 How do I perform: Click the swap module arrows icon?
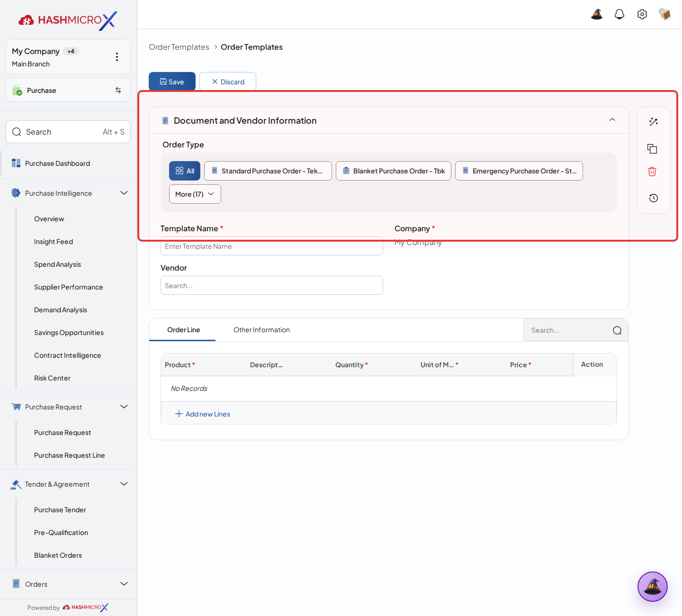(x=118, y=90)
